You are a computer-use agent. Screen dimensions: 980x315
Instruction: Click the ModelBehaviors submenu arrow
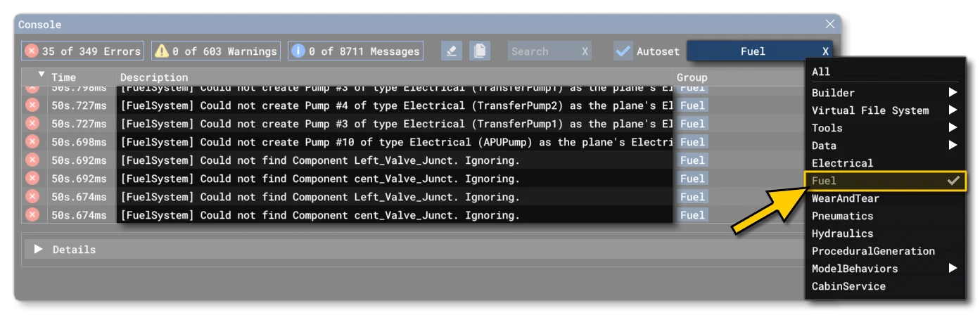953,268
